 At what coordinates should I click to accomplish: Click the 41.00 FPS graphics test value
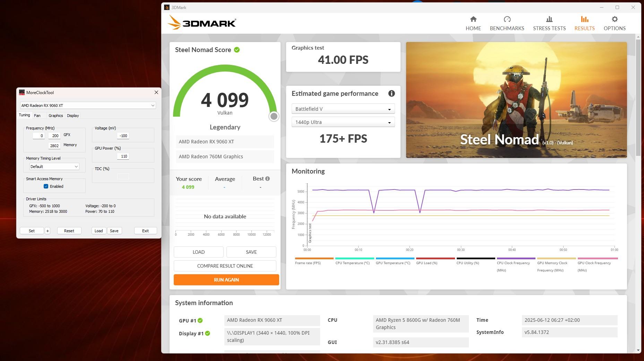tap(343, 60)
